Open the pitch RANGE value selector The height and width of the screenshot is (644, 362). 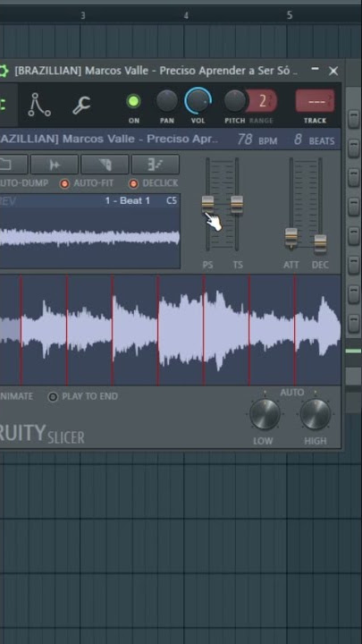coord(262,101)
